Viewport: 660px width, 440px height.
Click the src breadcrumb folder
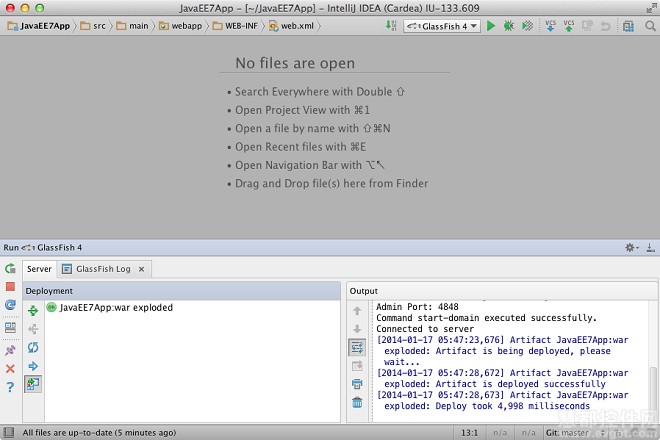click(93, 26)
